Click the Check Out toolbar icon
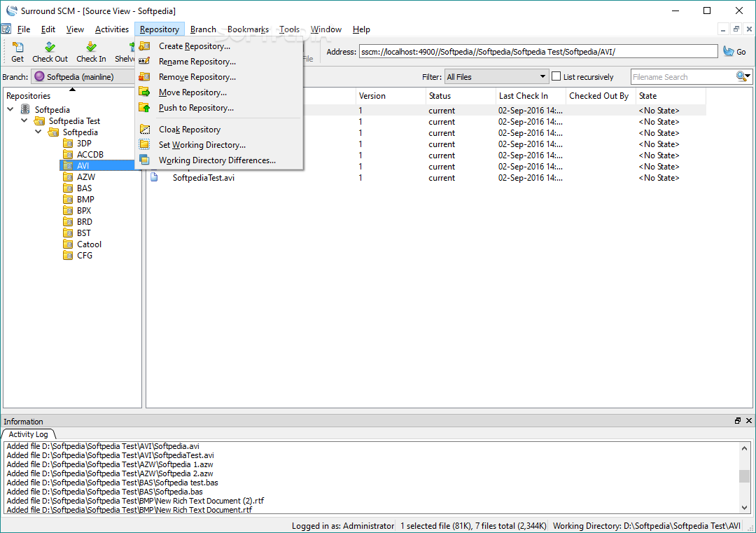 50,47
